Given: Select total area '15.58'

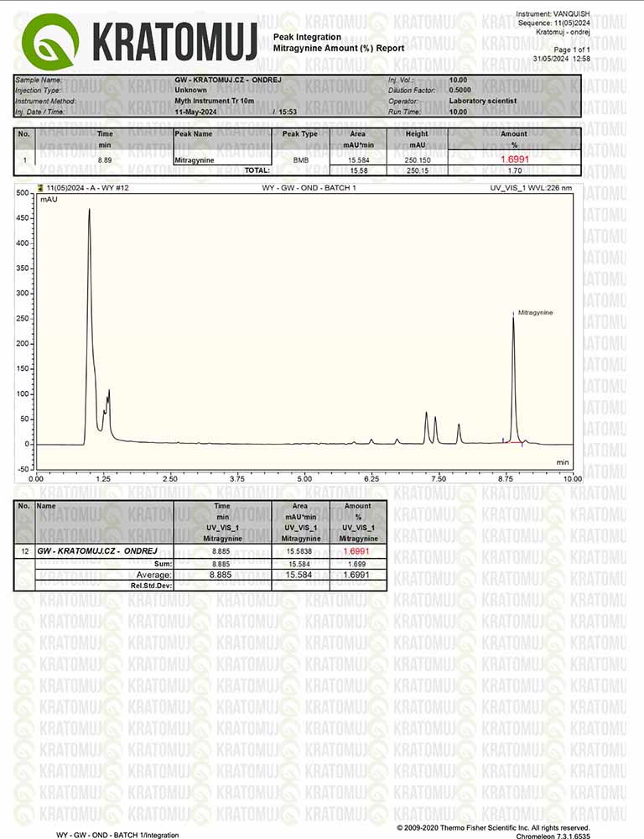Looking at the screenshot, I should 358,170.
